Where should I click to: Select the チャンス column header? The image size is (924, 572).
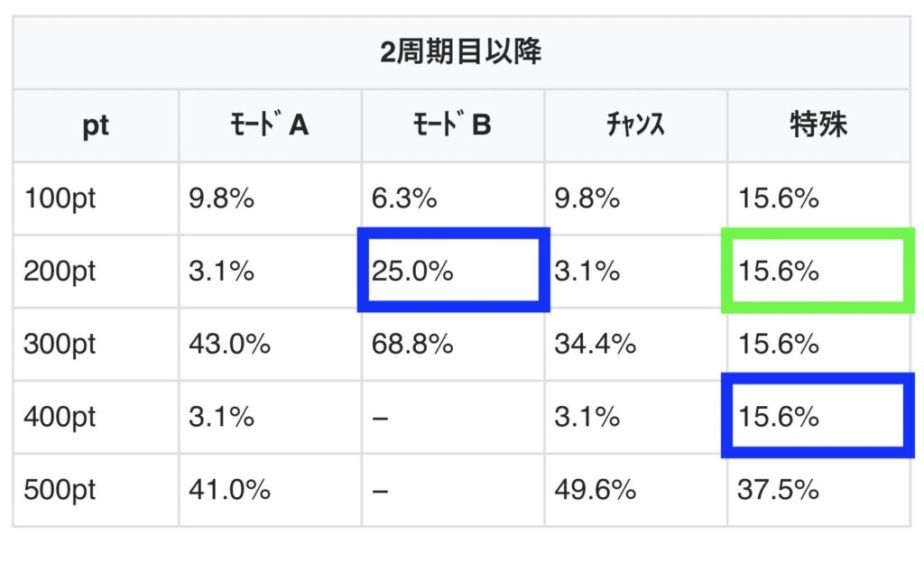tap(635, 125)
